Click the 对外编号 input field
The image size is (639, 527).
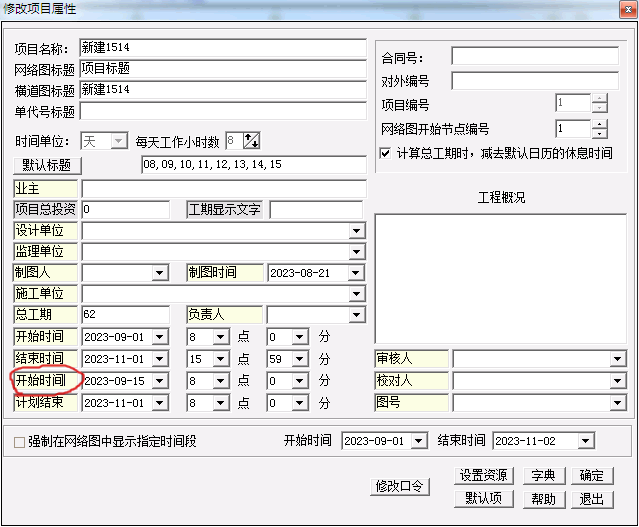click(x=535, y=80)
